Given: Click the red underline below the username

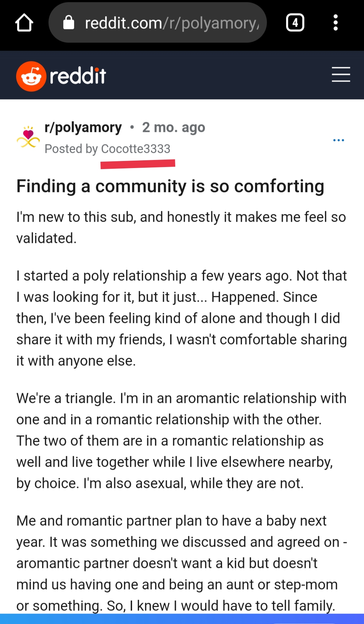Looking at the screenshot, I should pos(138,164).
